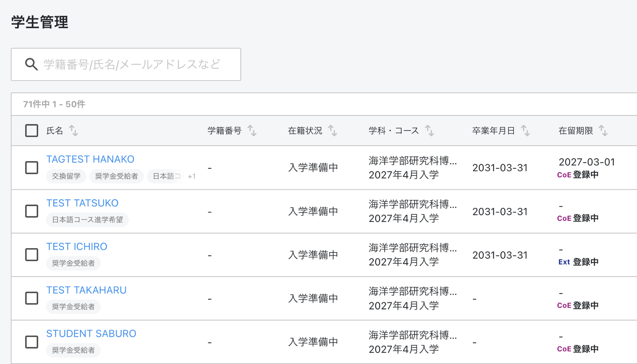The width and height of the screenshot is (637, 364).
Task: Click TEST ICHIRO's 入学準備中 status cell
Action: [313, 255]
